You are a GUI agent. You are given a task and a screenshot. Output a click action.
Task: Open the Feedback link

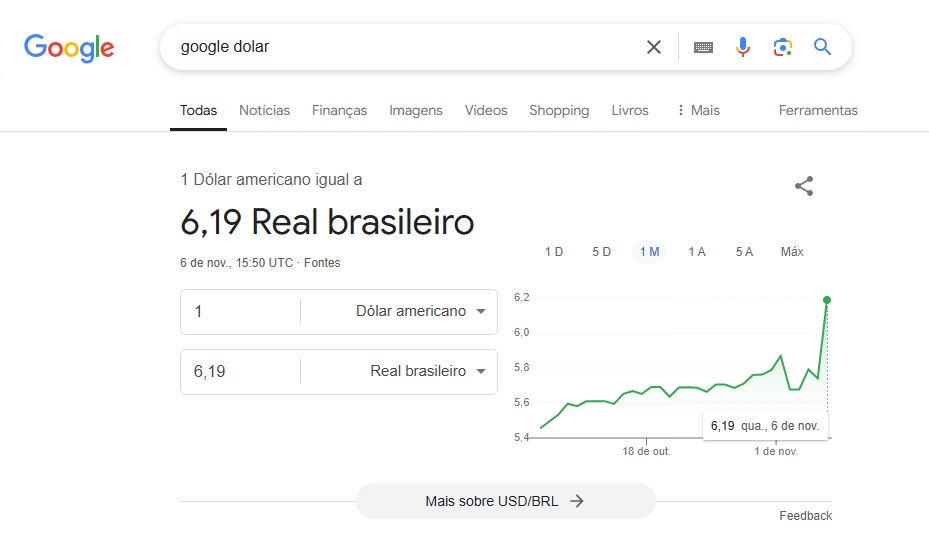click(805, 516)
